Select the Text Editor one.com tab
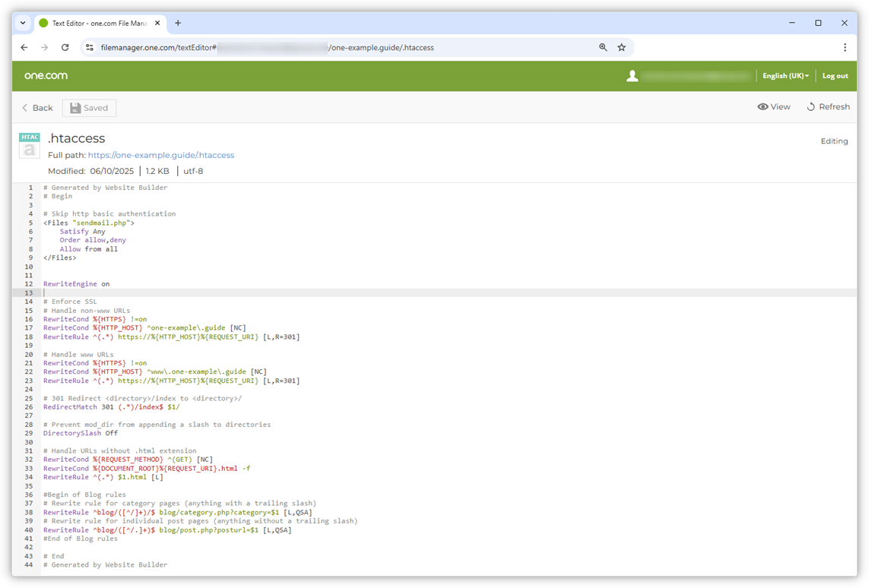The height and width of the screenshot is (588, 869). tap(99, 24)
